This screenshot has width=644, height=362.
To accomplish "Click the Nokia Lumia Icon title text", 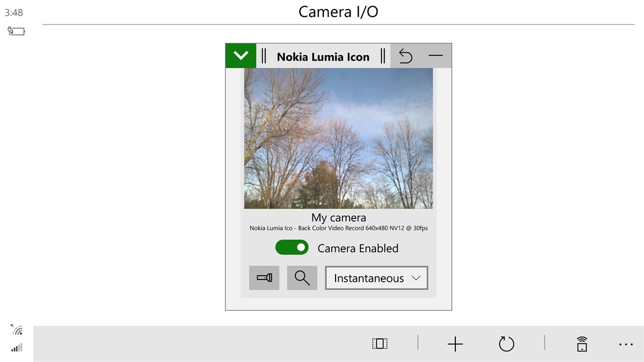I will click(x=323, y=57).
